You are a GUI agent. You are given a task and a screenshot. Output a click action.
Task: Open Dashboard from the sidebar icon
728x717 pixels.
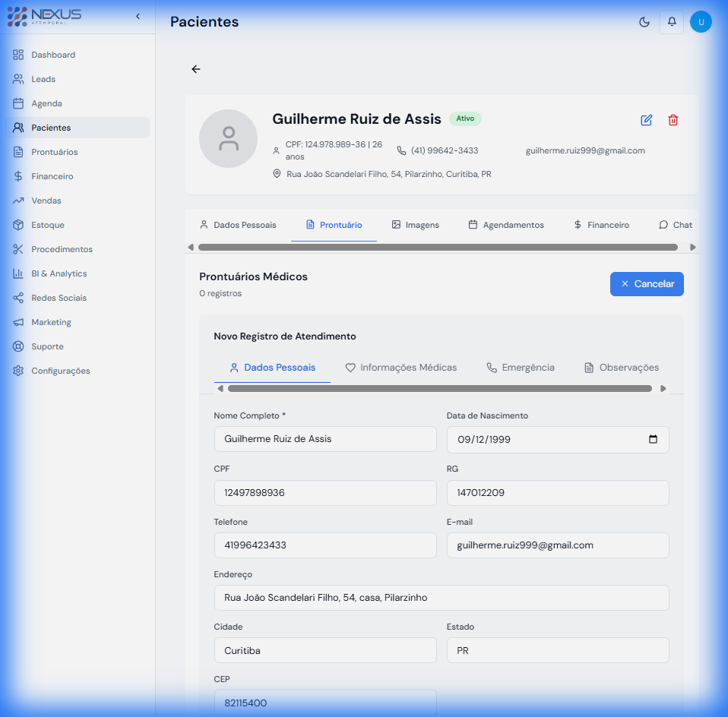click(x=53, y=55)
